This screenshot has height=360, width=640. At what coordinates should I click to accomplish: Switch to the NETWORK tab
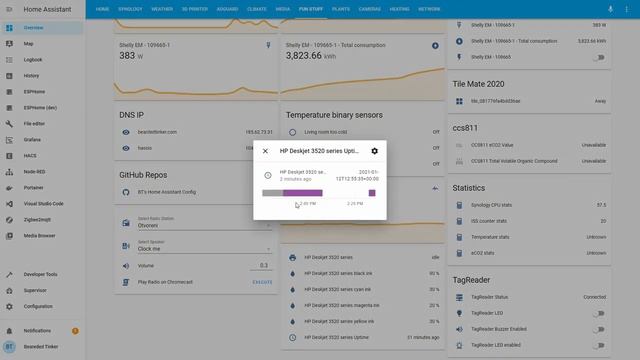point(429,9)
